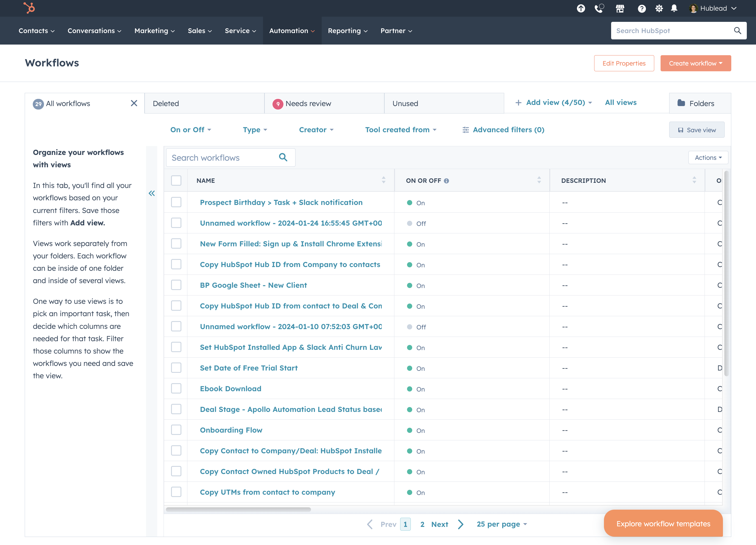Click the info icon next to On or Off
Image resolution: width=756 pixels, height=545 pixels.
[x=446, y=181]
